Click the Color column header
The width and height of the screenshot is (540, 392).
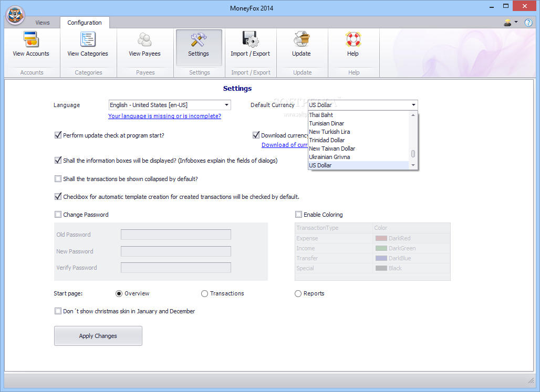tap(411, 228)
